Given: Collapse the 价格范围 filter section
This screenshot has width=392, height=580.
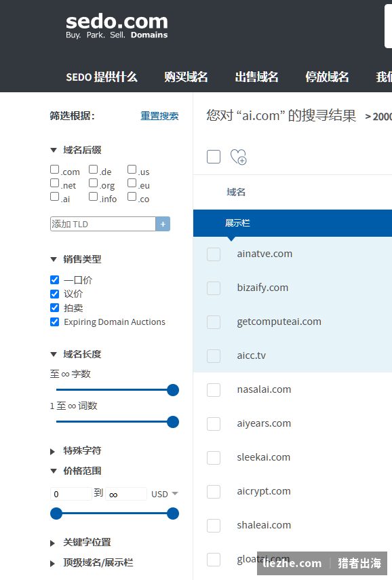Looking at the screenshot, I should [x=76, y=471].
